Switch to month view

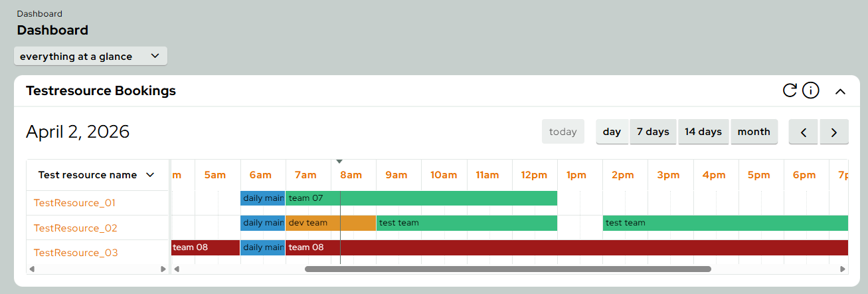(754, 132)
